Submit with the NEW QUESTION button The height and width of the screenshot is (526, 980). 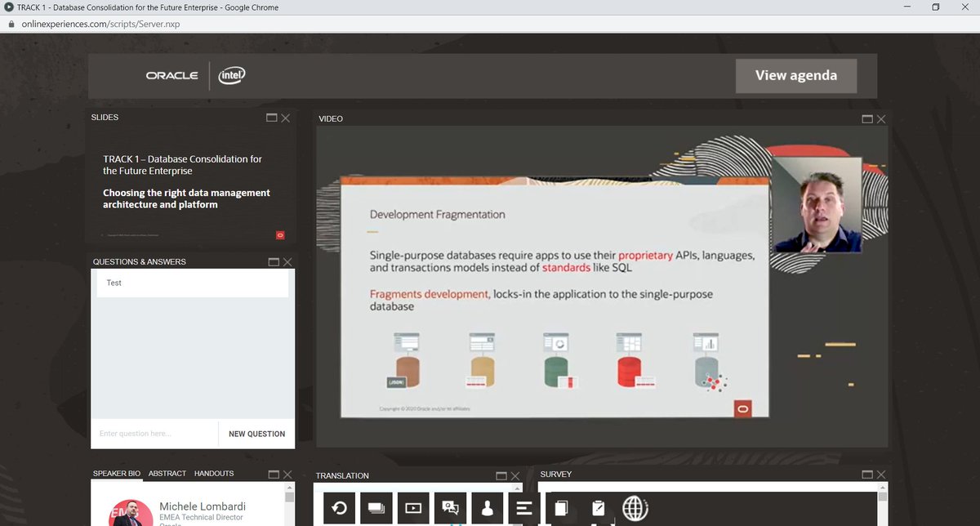point(256,434)
